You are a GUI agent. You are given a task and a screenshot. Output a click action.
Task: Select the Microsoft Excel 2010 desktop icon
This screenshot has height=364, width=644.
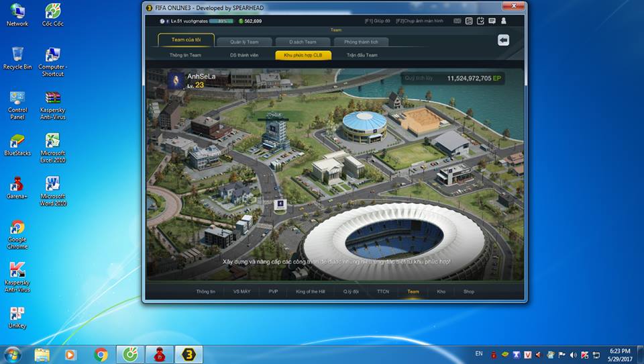pos(52,148)
